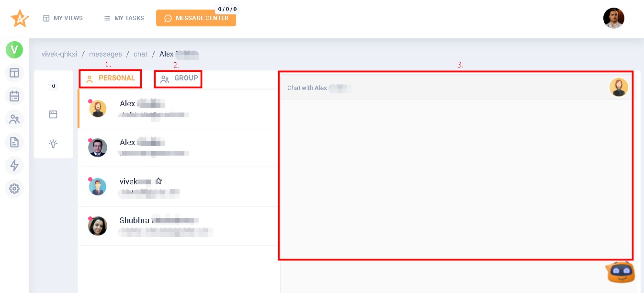Screen dimensions: 644x293
Task: Open the chat breadcrumb link
Action: [x=140, y=54]
